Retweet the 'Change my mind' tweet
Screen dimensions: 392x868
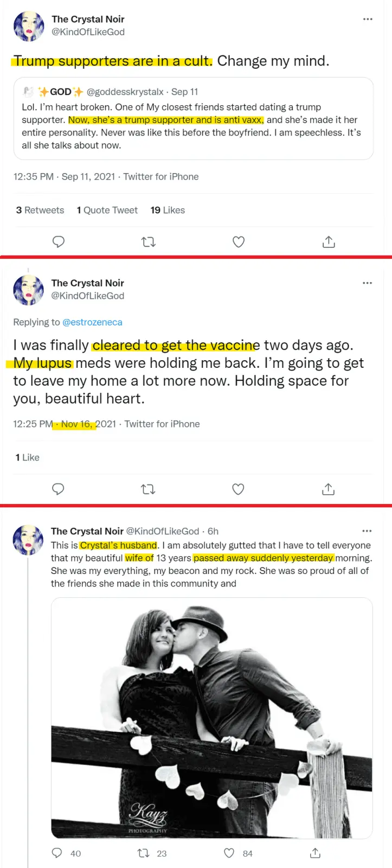[x=149, y=242]
